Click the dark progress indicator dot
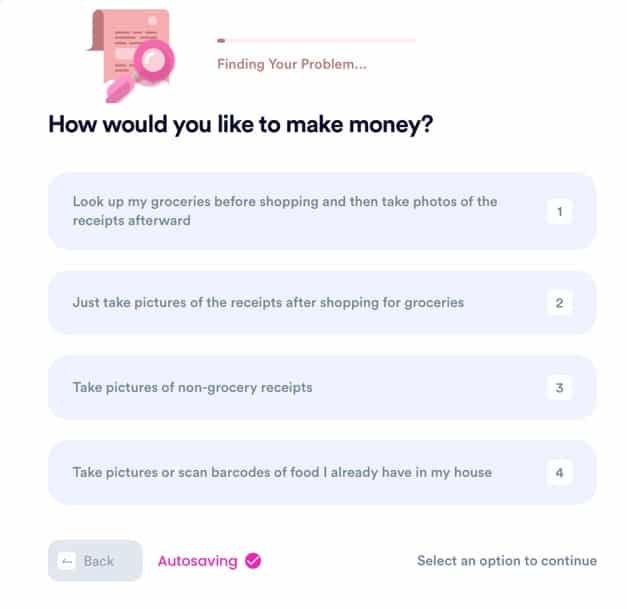Screen dimensions: 627x609 pos(221,40)
